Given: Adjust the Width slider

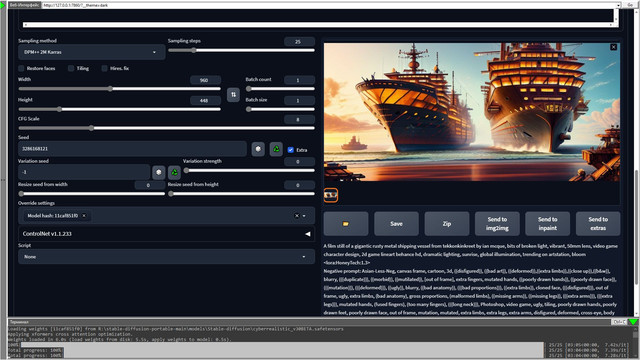Looking at the screenshot, I should tap(120, 89).
